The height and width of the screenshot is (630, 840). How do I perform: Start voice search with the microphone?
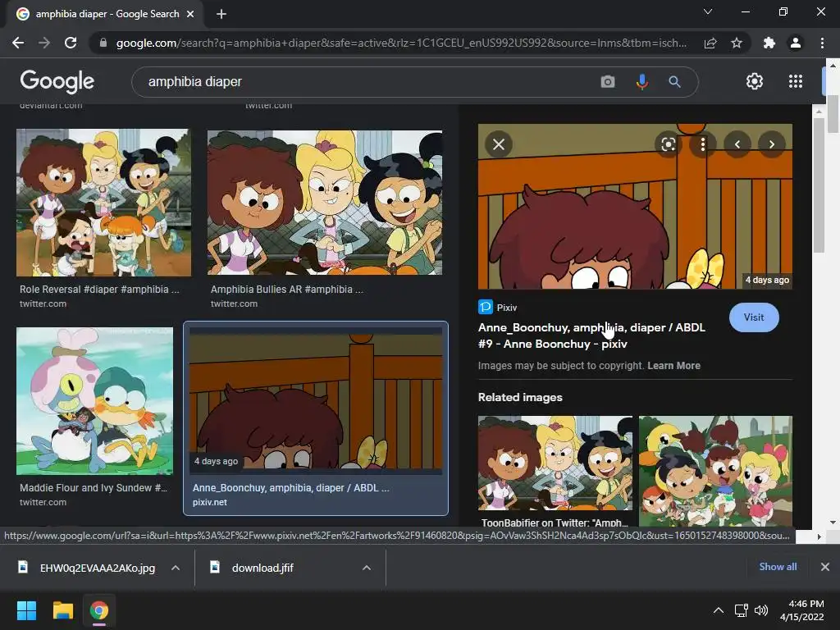tap(641, 81)
